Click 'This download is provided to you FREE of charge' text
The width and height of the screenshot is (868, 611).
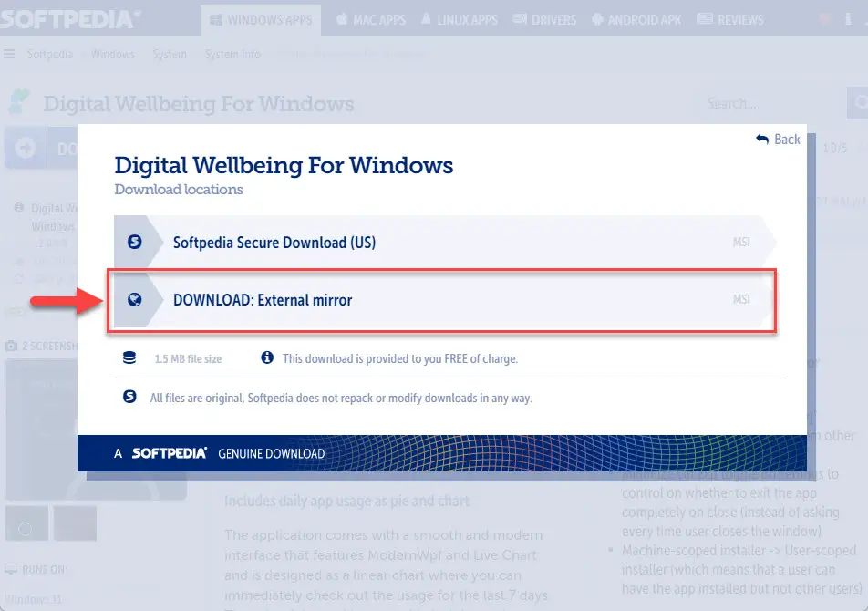click(399, 358)
